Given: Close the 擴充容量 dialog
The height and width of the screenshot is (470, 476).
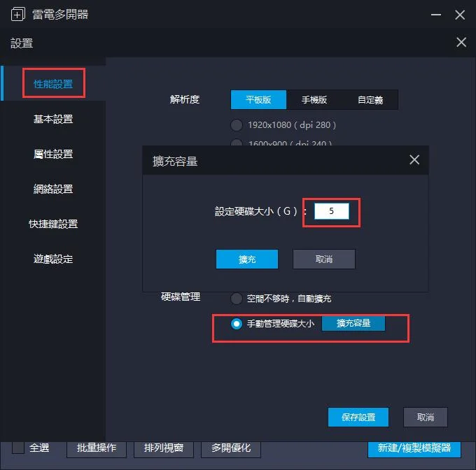Looking at the screenshot, I should click(414, 159).
